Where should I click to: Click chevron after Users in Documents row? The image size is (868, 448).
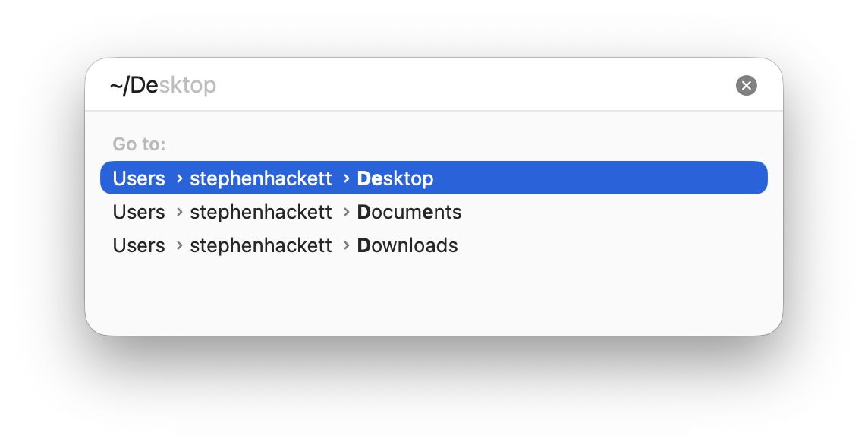179,212
